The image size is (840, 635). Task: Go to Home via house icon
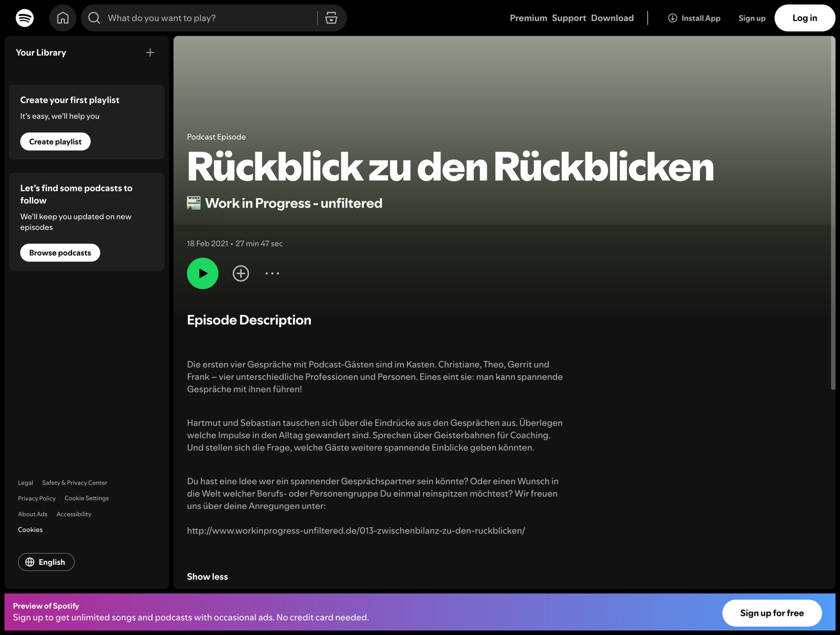pos(63,18)
